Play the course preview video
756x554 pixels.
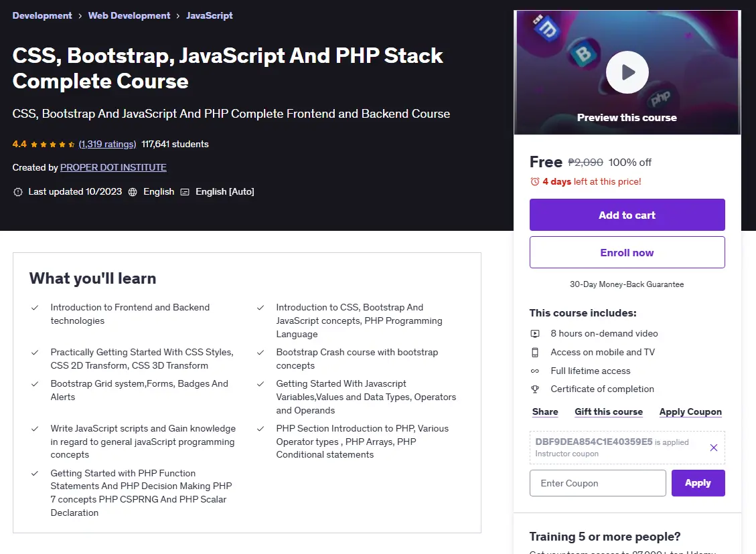[x=627, y=72]
